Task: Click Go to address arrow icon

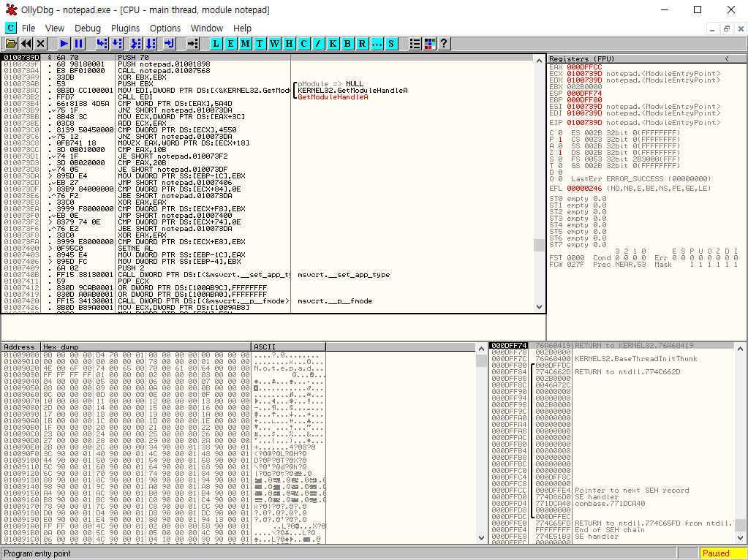Action: pos(192,44)
